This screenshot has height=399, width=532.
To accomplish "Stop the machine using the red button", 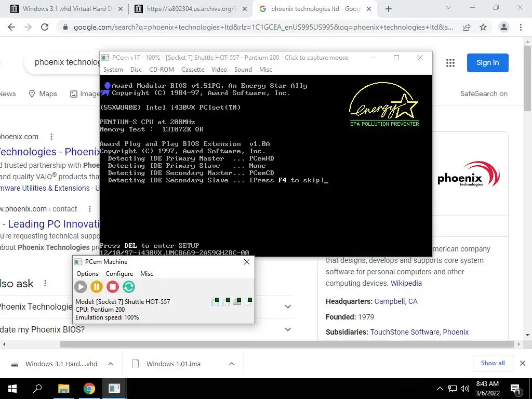I will click(x=113, y=287).
